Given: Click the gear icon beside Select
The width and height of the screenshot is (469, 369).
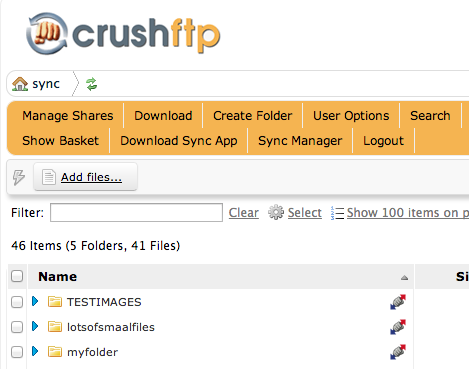Looking at the screenshot, I should click(x=276, y=212).
